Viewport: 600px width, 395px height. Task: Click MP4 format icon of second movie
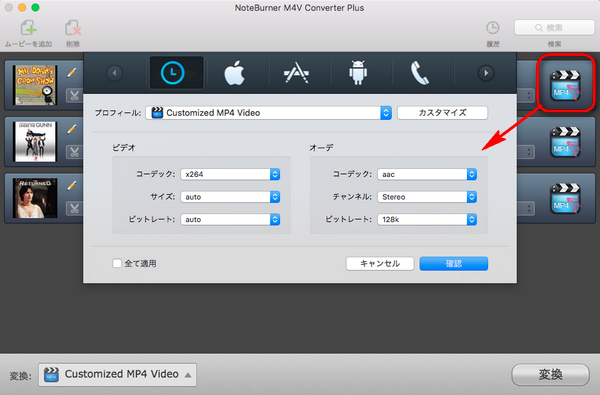coord(565,142)
